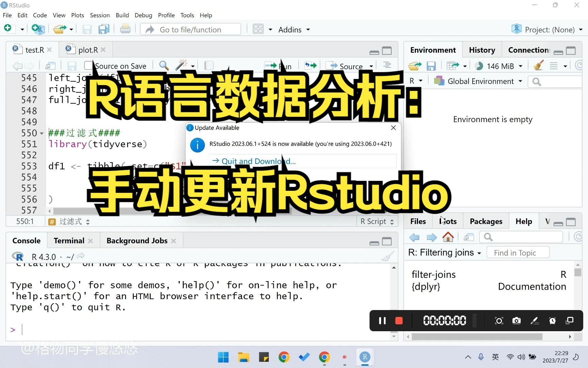Viewport: 588px width, 368px height.
Task: Click the Environment search field
Action: click(x=555, y=81)
